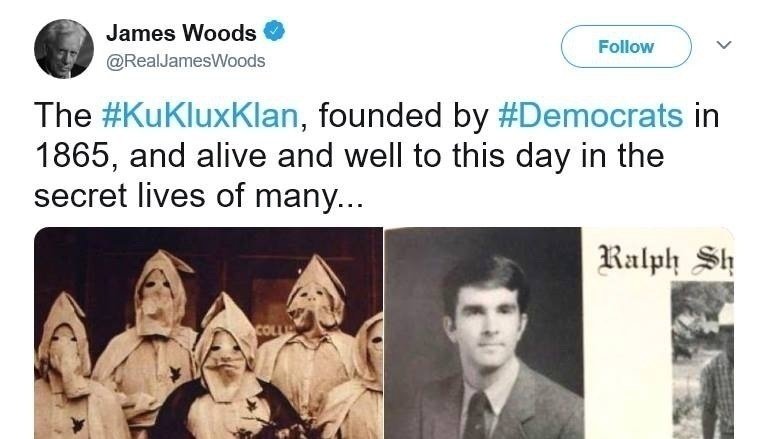Follow the James Woods account

626,46
